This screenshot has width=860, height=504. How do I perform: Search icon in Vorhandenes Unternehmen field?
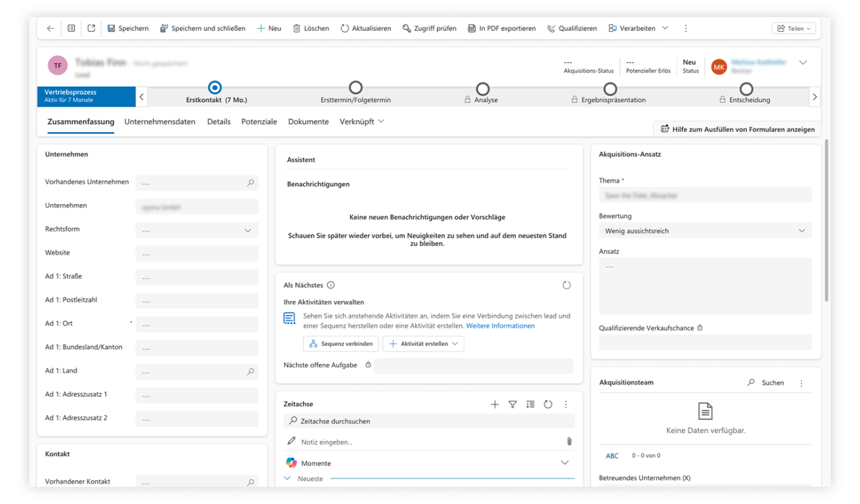251,183
